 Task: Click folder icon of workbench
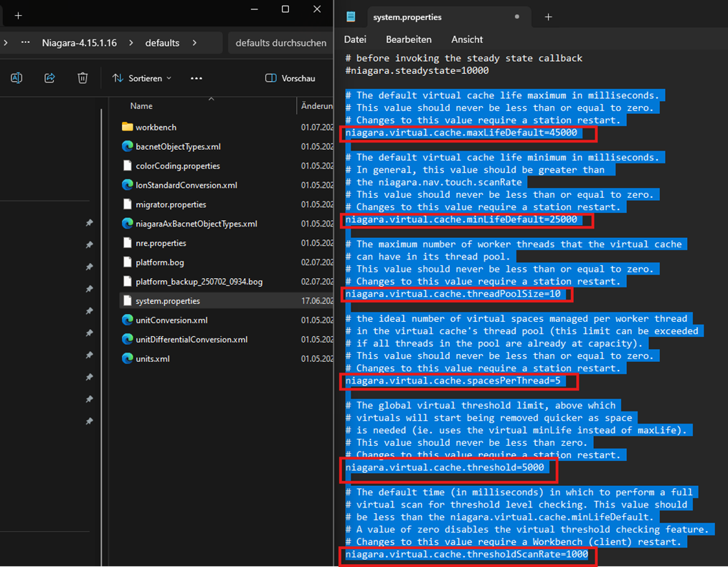pos(127,127)
